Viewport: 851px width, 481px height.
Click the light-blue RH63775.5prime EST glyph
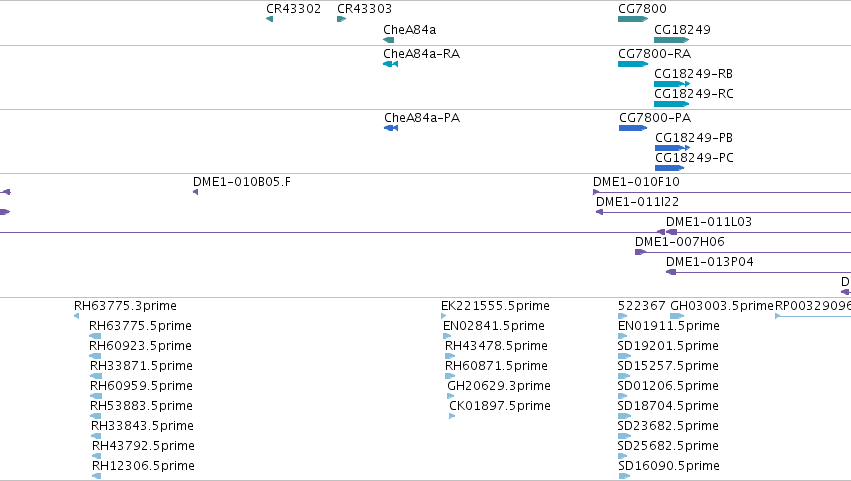pos(95,336)
